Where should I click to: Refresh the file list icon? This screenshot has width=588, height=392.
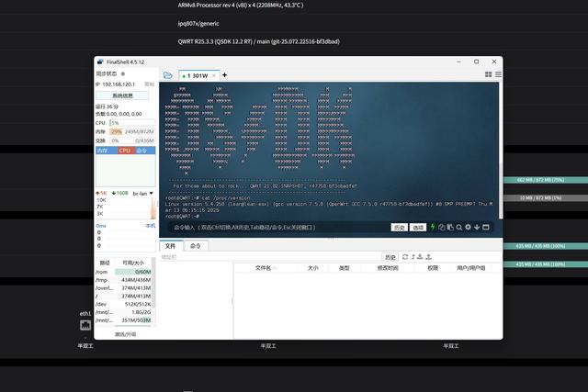pos(405,257)
